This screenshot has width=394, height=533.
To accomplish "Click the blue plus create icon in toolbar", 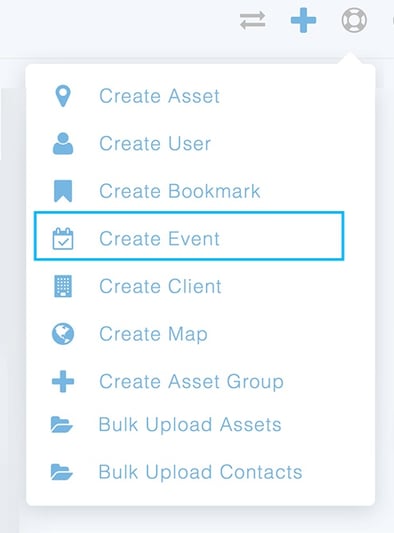I will click(x=303, y=20).
